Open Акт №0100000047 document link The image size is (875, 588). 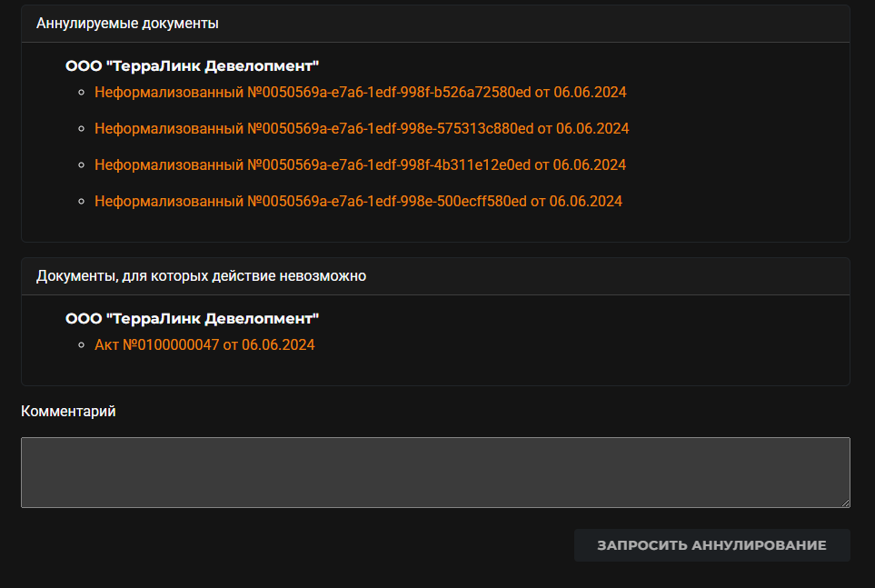[204, 344]
